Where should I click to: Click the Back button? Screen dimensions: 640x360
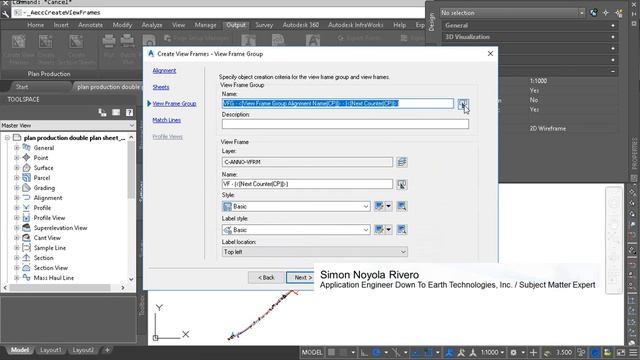click(x=266, y=278)
